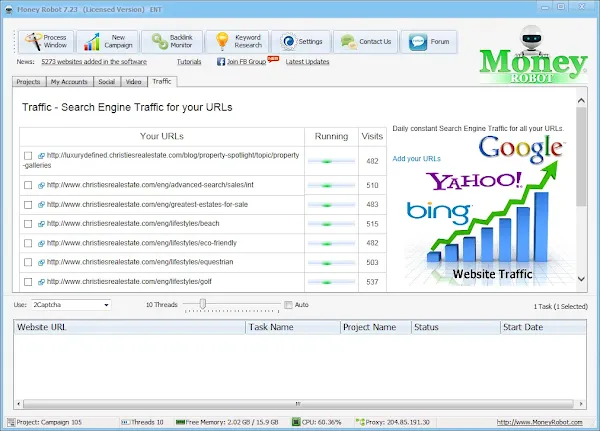Open the Settings panel
This screenshot has width=600, height=431.
point(301,41)
